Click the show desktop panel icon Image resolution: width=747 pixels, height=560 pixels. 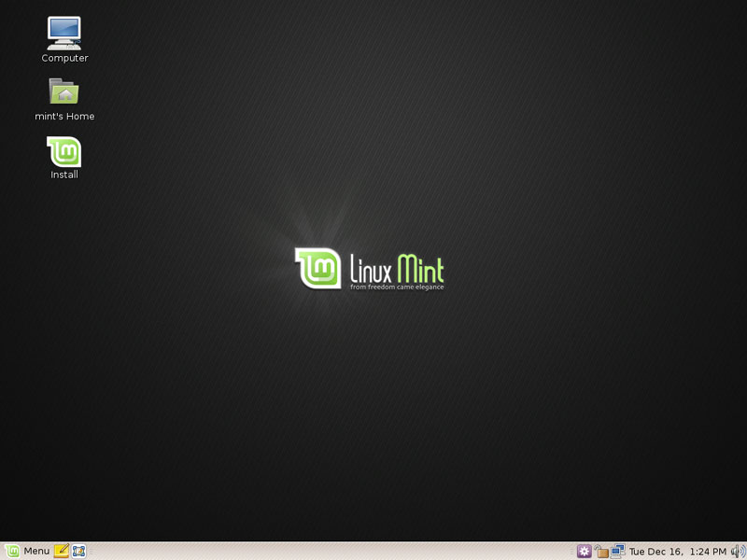[78, 551]
